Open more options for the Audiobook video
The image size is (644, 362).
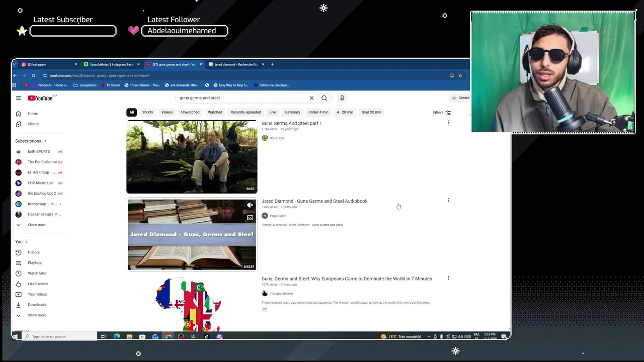[448, 201]
